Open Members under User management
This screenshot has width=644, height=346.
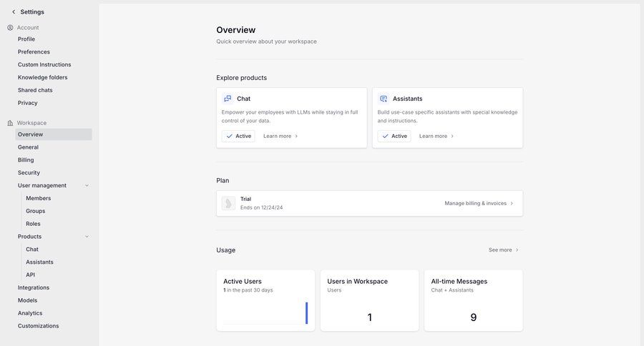tap(38, 198)
